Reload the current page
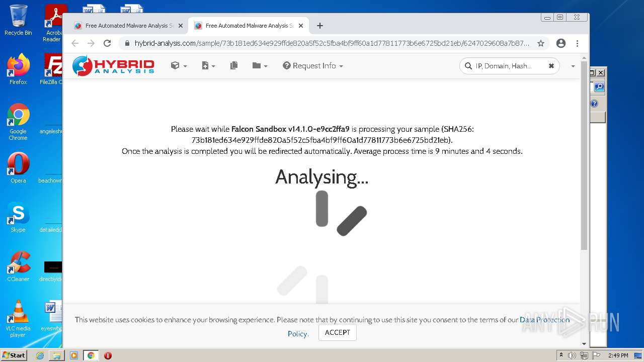Screen dimensions: 644x362 pyautogui.click(x=107, y=43)
